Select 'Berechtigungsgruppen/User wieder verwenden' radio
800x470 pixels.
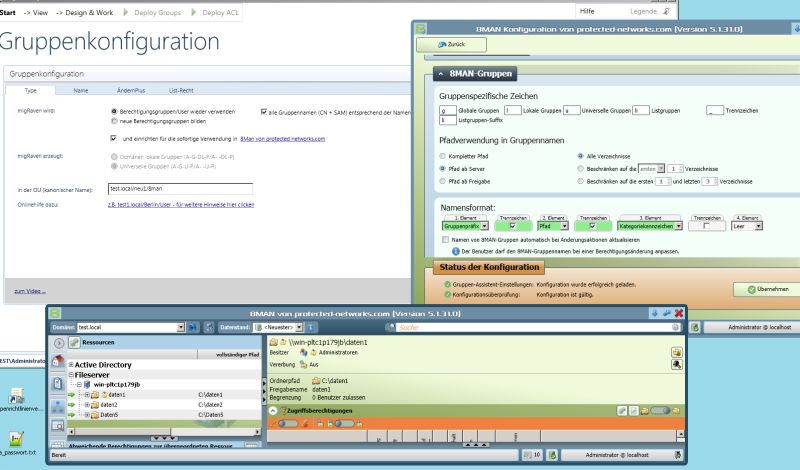click(x=114, y=111)
